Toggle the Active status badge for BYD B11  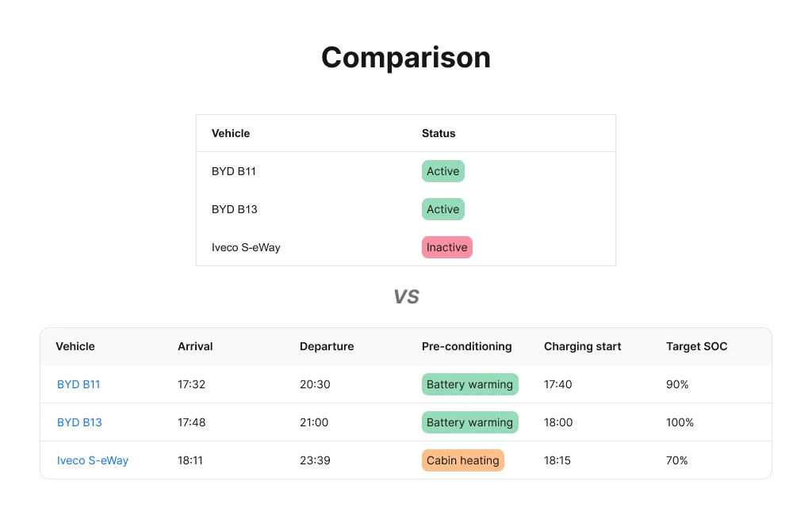pos(442,171)
